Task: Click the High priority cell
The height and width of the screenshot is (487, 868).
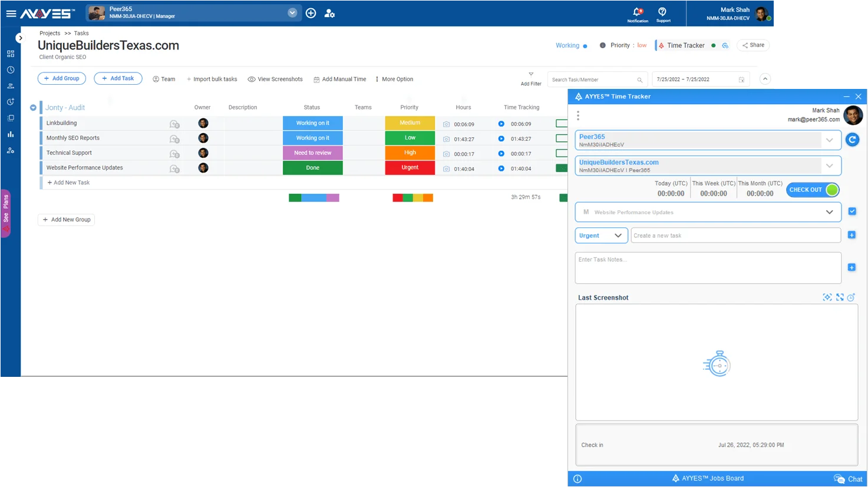Action: tap(410, 153)
